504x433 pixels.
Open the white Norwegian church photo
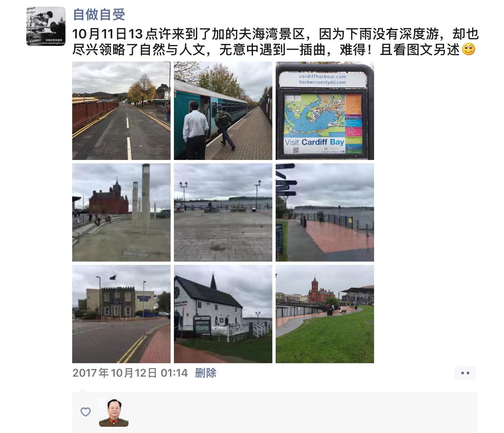[x=223, y=314]
